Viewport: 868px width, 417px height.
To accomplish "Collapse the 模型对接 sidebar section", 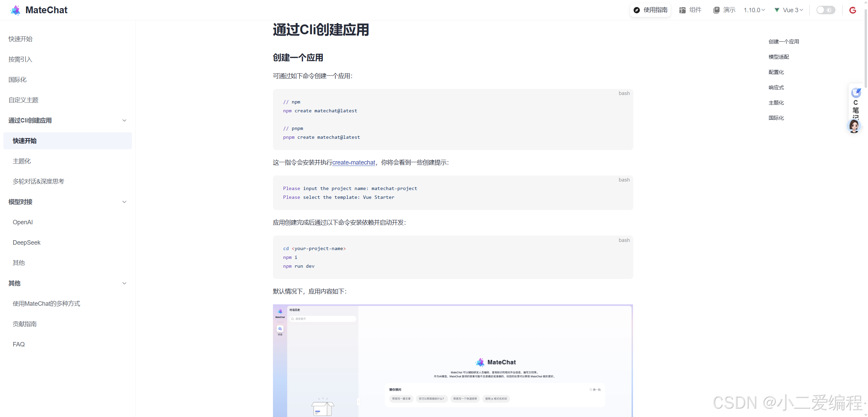I will point(124,202).
